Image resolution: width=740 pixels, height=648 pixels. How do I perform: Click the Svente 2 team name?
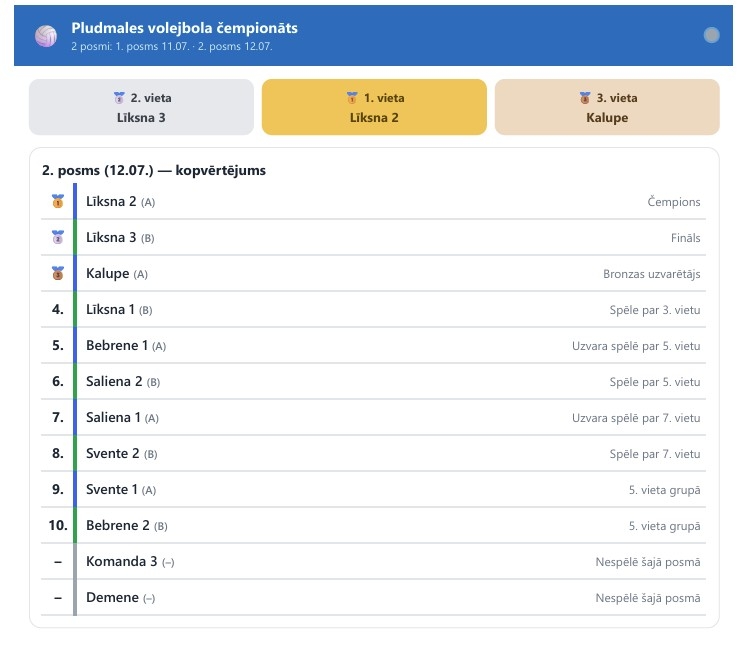(x=112, y=454)
